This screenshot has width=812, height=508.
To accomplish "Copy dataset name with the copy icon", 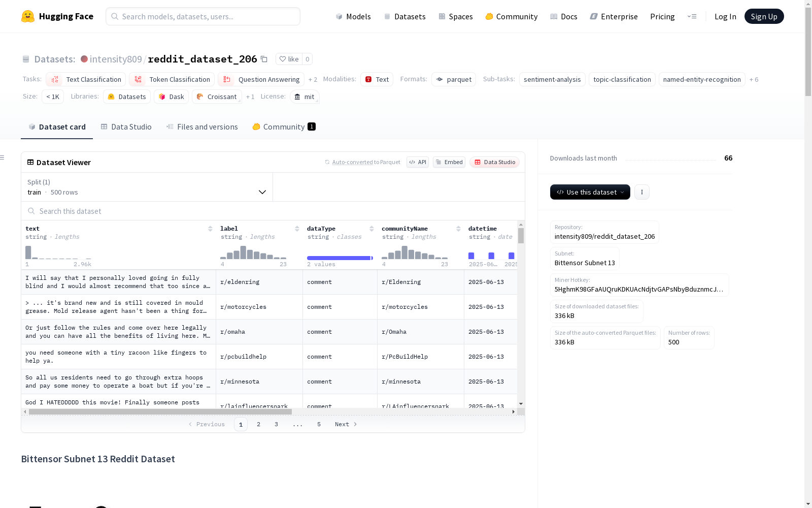I will 264,59.
